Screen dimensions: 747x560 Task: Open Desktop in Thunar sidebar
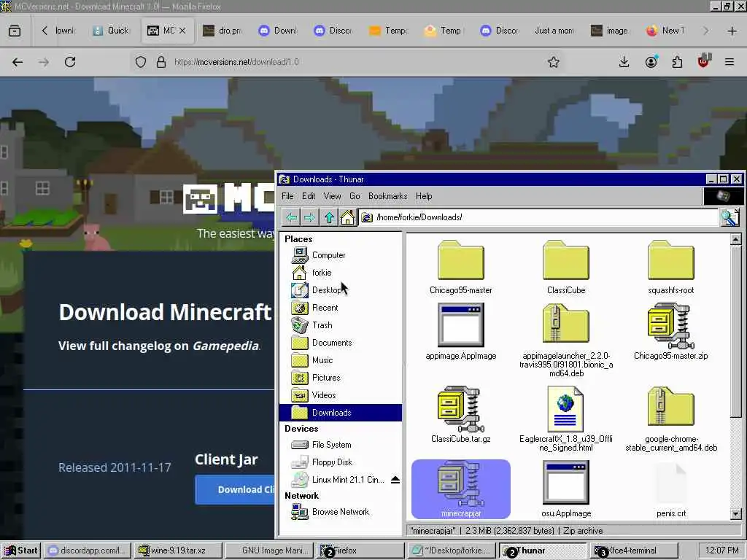point(341,290)
